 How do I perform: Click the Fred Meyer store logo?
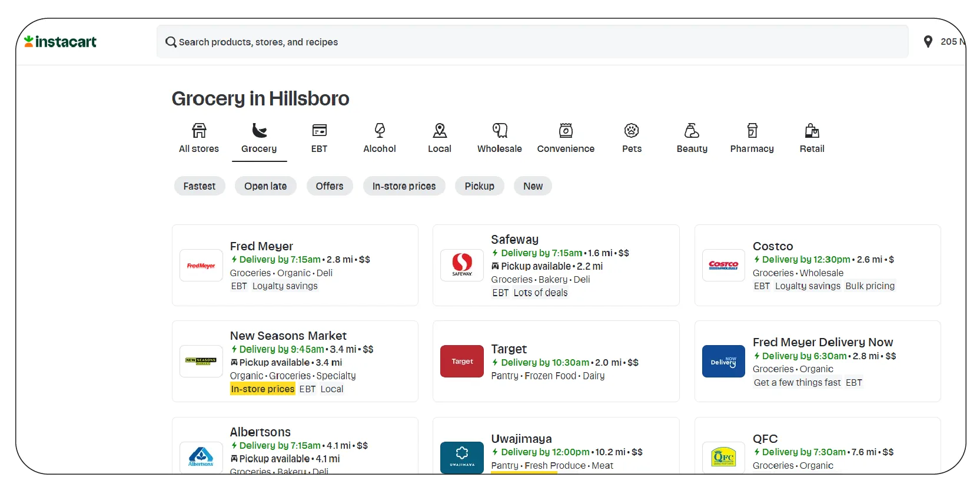click(x=201, y=266)
